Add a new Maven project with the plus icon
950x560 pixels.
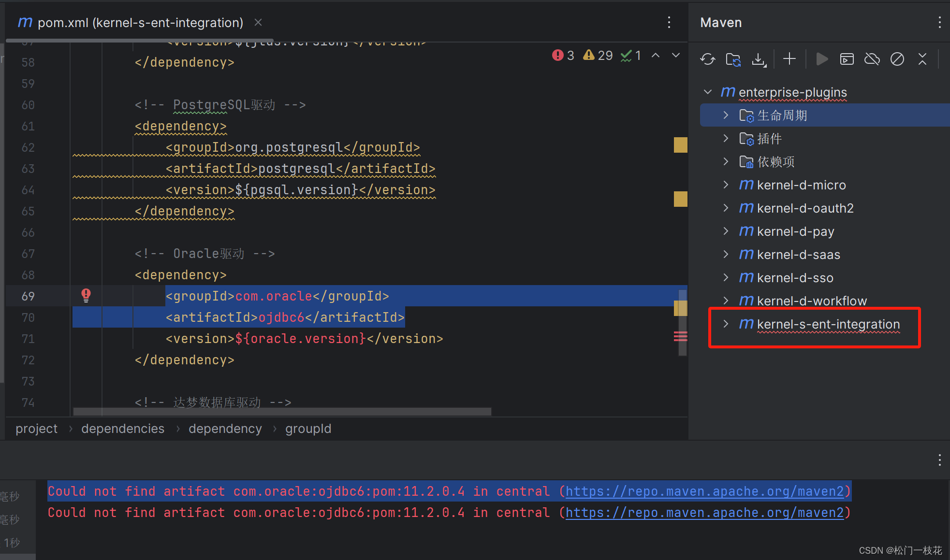pyautogui.click(x=789, y=59)
